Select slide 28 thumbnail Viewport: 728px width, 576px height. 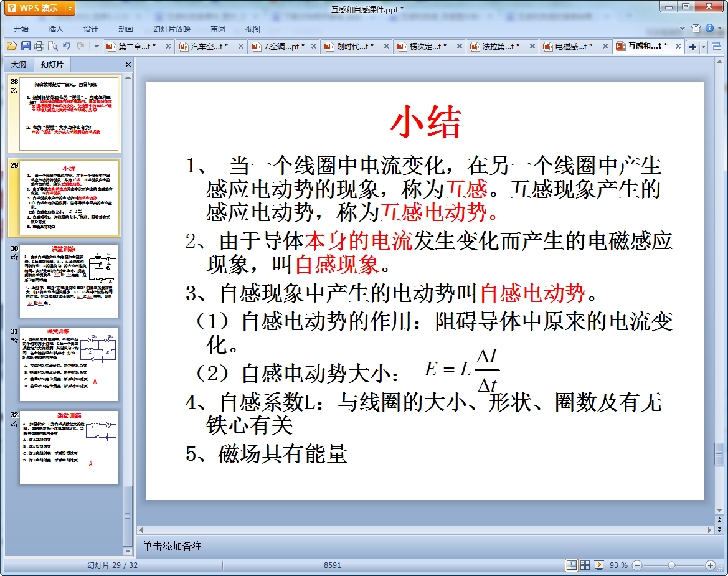coord(69,114)
